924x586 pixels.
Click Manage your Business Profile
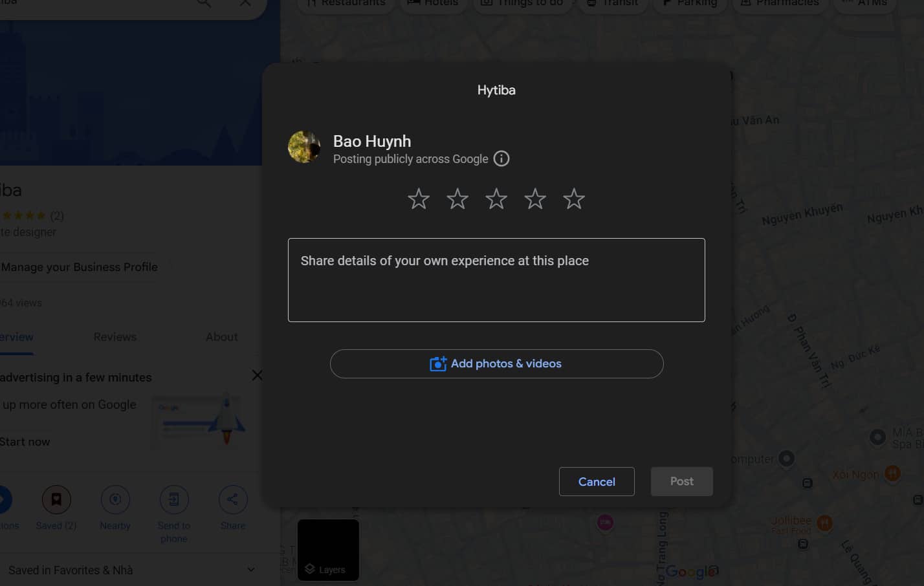click(79, 267)
